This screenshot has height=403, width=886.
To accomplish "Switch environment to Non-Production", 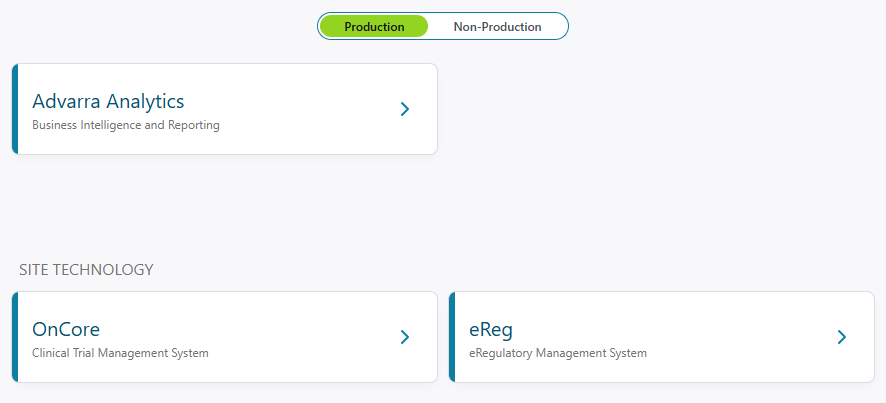I will point(497,27).
